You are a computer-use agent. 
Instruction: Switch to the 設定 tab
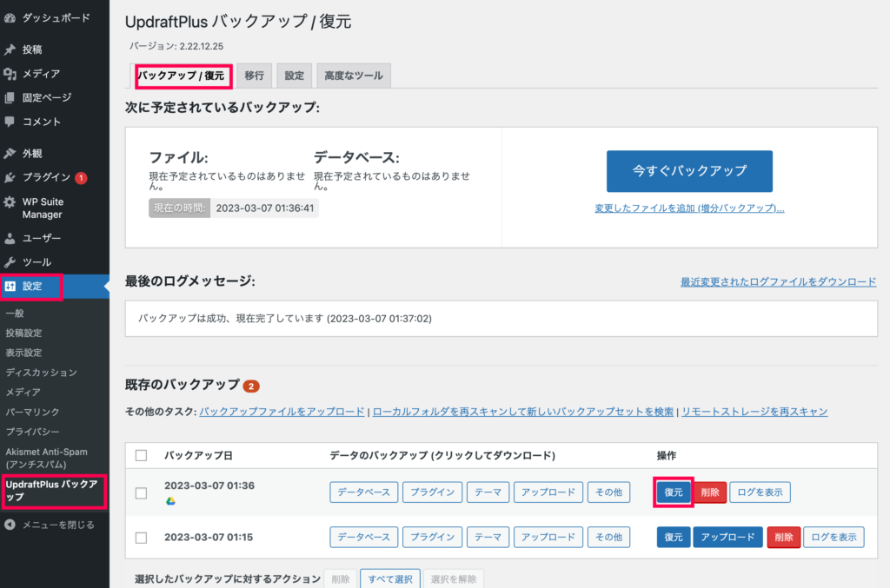coord(294,76)
